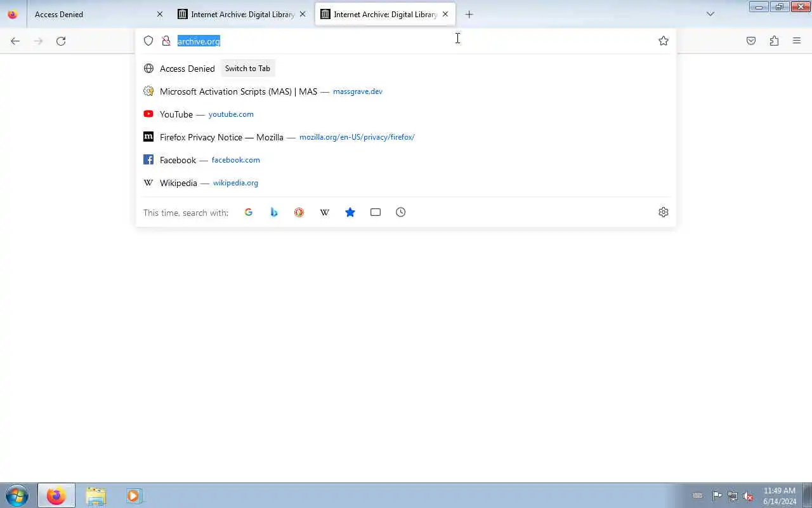Select the active Internet Archive tab
This screenshot has height=508, width=812.
(385, 14)
